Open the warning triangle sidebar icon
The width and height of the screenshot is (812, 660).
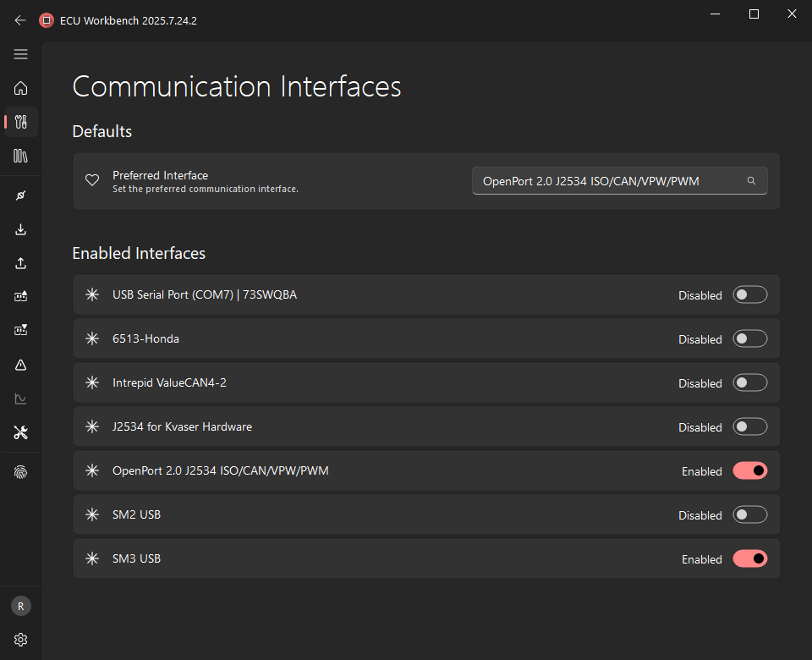coord(21,365)
